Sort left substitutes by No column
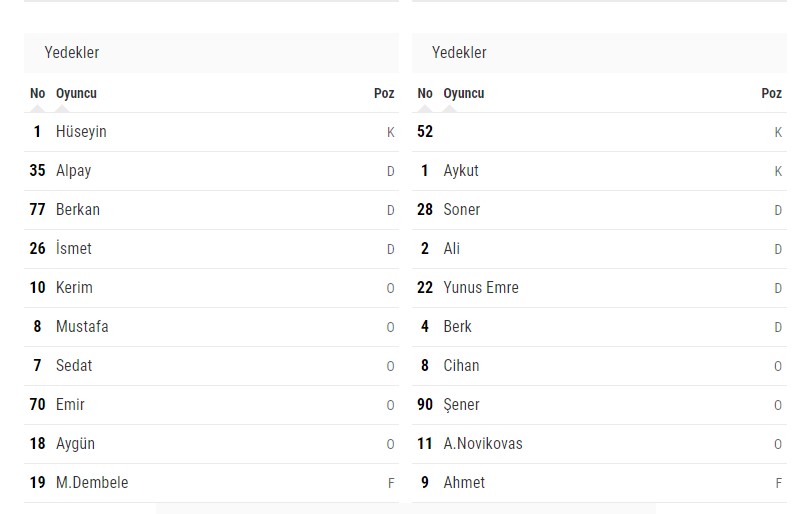This screenshot has height=514, width=804. click(37, 93)
